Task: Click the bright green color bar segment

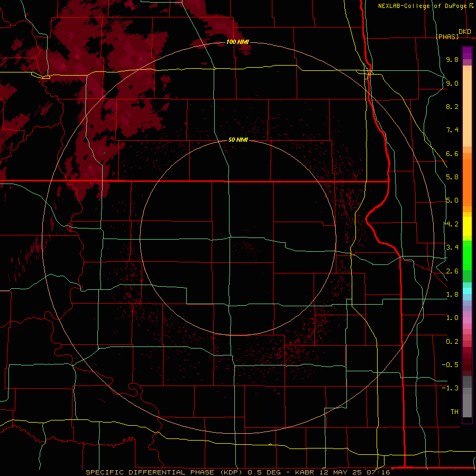Action: pos(467,257)
